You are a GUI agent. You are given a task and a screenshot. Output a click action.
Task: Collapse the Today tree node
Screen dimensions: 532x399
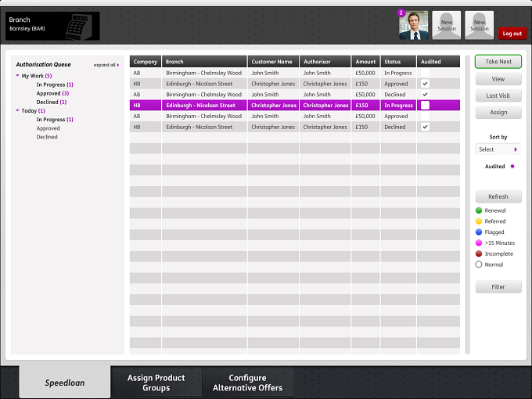[x=17, y=110]
